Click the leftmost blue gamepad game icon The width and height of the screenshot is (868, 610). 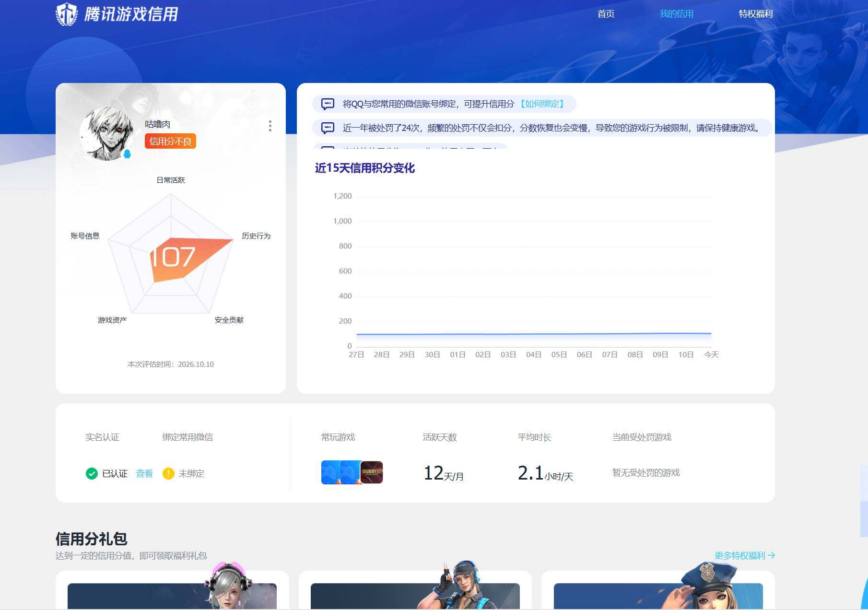click(x=331, y=472)
